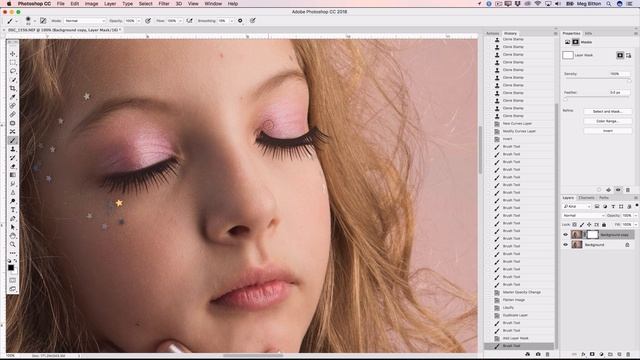Select the Gradient tool

pyautogui.click(x=13, y=175)
